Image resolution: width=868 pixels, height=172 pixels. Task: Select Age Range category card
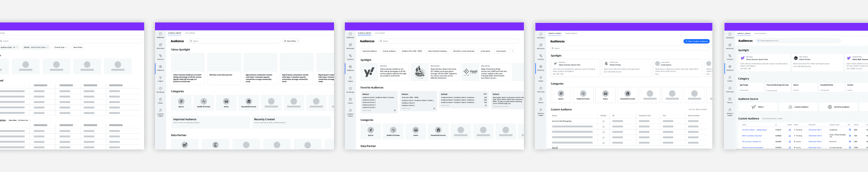(751, 87)
